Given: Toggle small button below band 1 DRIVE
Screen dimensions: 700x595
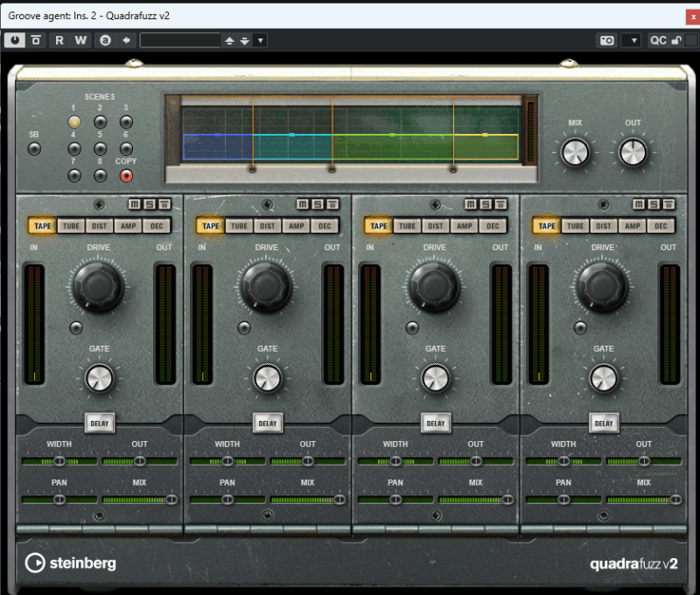Looking at the screenshot, I should (76, 328).
